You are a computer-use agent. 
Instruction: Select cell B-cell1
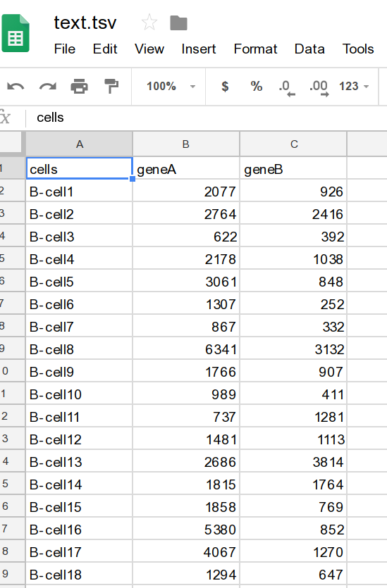[x=79, y=191]
